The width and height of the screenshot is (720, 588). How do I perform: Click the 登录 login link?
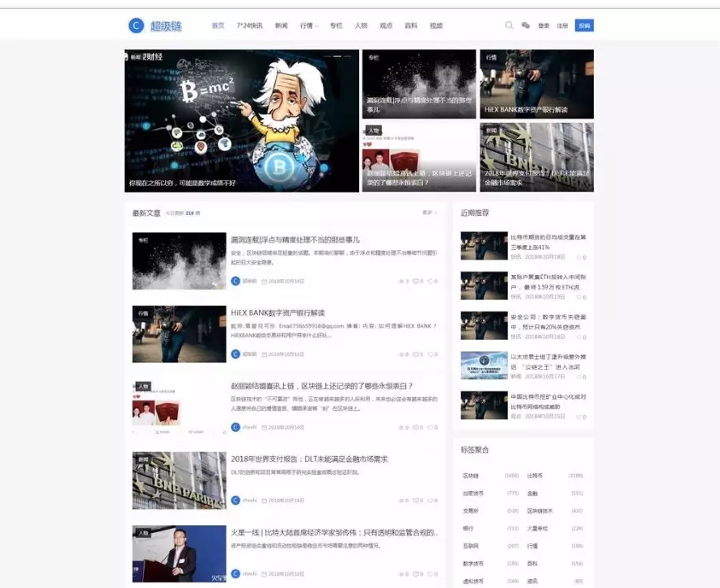544,26
